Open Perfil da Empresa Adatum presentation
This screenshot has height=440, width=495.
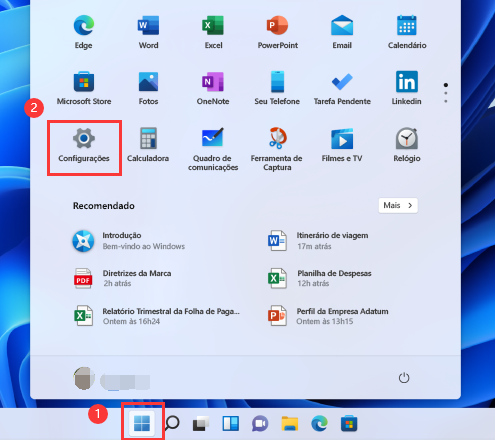328,316
